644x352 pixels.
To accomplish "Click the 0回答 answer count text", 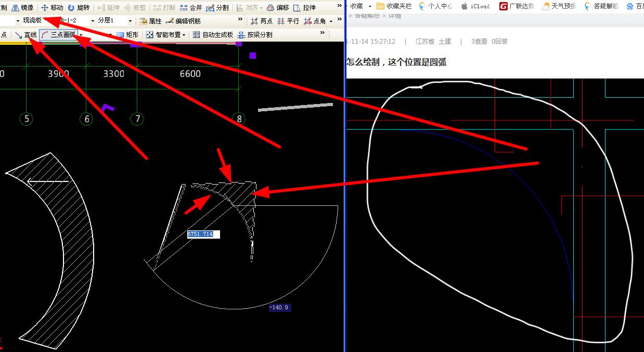I will [x=499, y=42].
